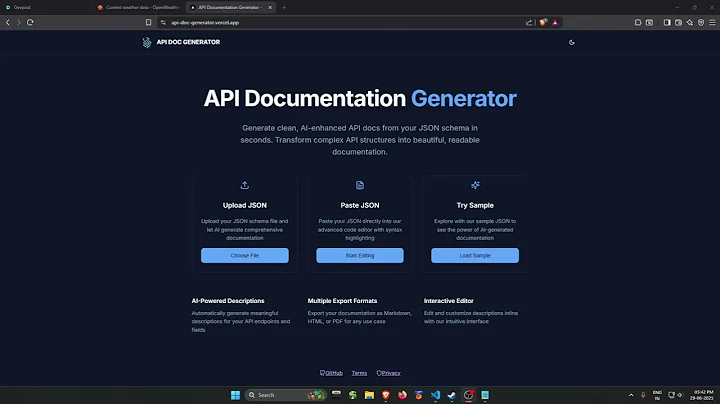Open the Brave wallet icon
The height and width of the screenshot is (404, 720).
pyautogui.click(x=678, y=22)
